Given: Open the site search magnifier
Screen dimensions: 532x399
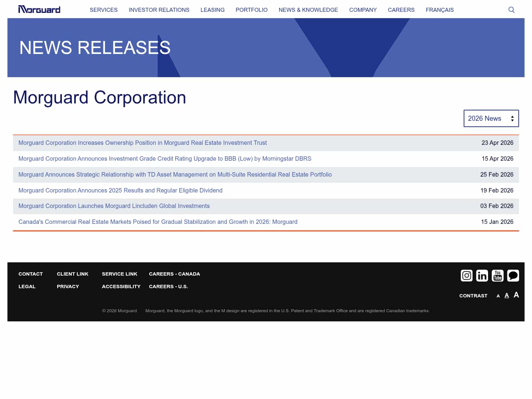Looking at the screenshot, I should pyautogui.click(x=511, y=10).
